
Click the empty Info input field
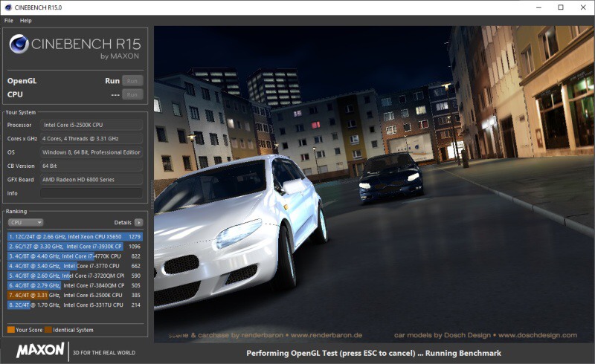pos(91,193)
